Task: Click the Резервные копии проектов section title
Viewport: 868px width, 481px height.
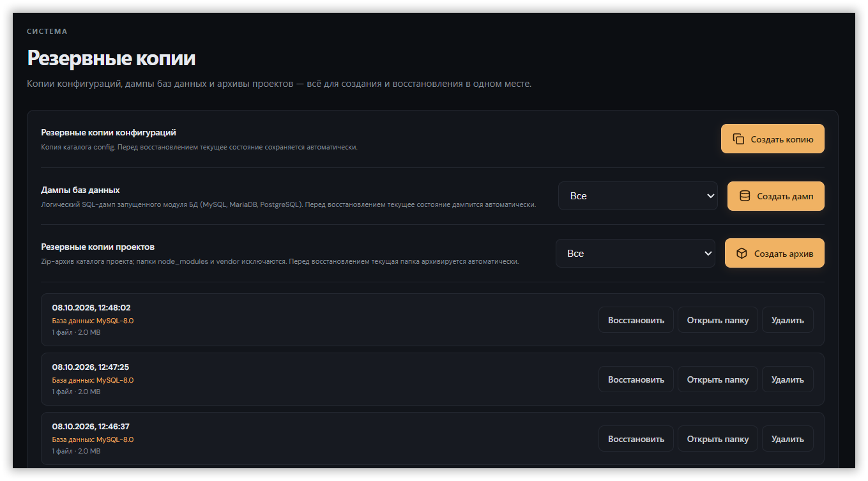Action: click(x=98, y=247)
